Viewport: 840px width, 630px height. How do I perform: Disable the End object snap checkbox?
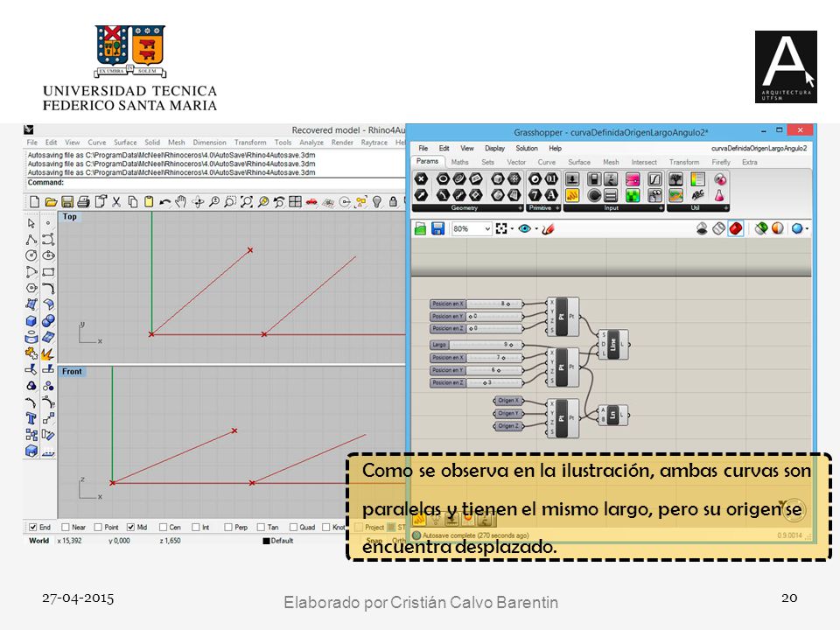[33, 527]
